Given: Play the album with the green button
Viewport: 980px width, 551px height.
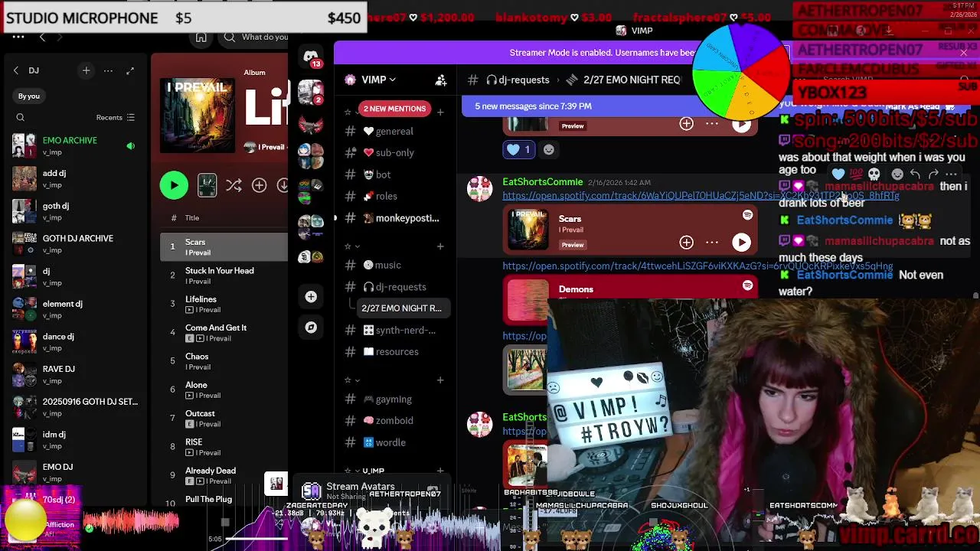Looking at the screenshot, I should [174, 185].
